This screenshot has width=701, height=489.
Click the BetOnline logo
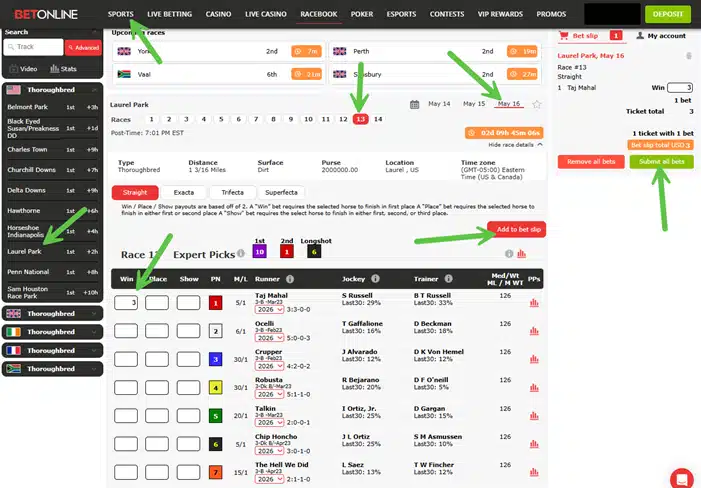tap(46, 14)
